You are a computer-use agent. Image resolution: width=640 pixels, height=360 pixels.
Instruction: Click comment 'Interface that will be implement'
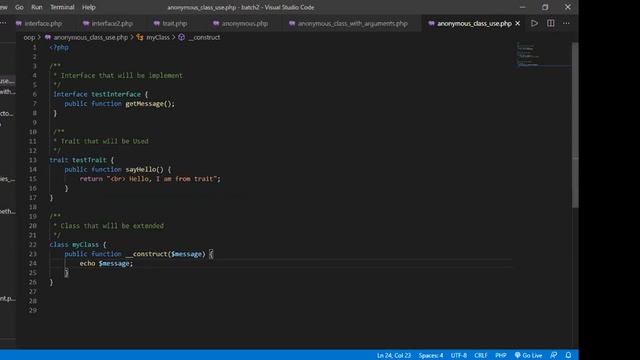pos(122,76)
